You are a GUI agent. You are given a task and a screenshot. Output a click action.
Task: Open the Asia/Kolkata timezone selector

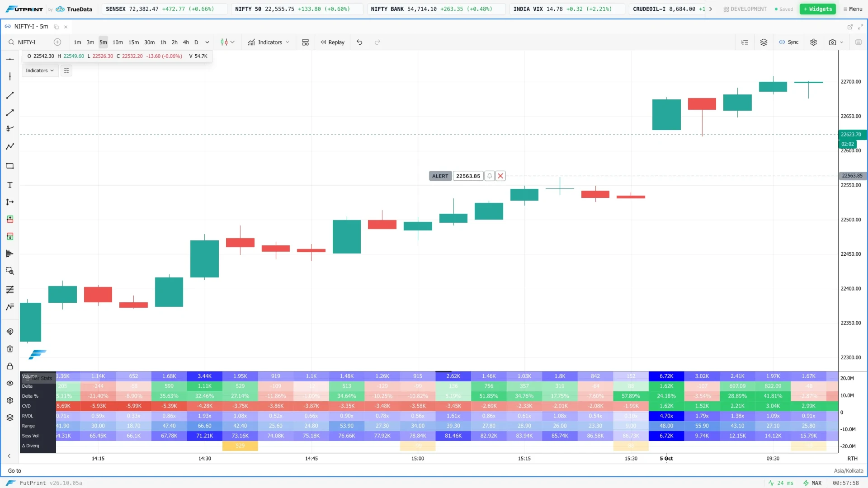[x=848, y=470]
